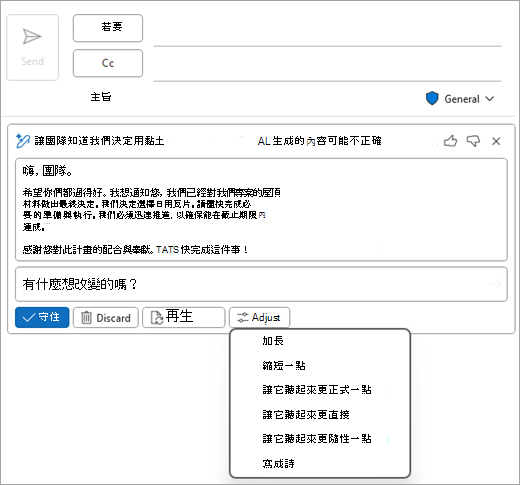Viewport: 520px width, 485px height.
Task: Click the 有什麼想改變的嗎 input field
Action: 261,284
